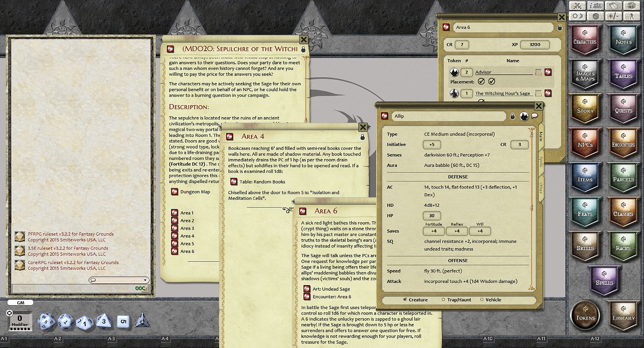The width and height of the screenshot is (644, 348).
Task: Open the Dungeon Map link
Action: click(x=174, y=191)
